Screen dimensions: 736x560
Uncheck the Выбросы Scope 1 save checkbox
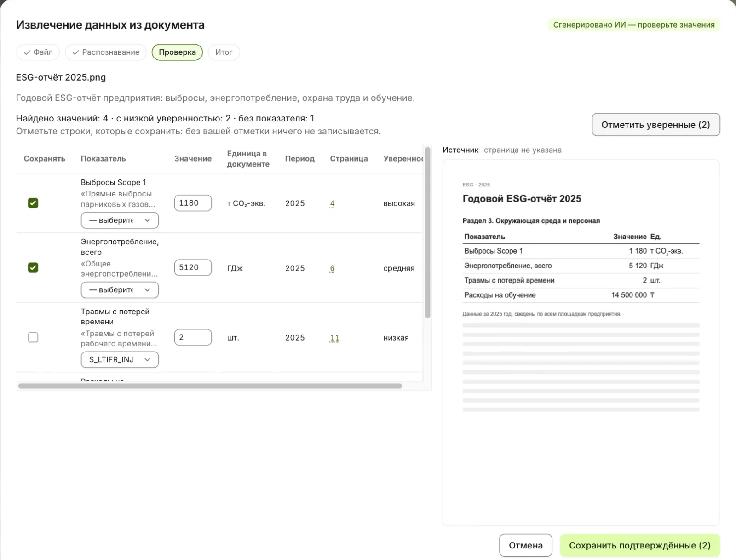(33, 203)
